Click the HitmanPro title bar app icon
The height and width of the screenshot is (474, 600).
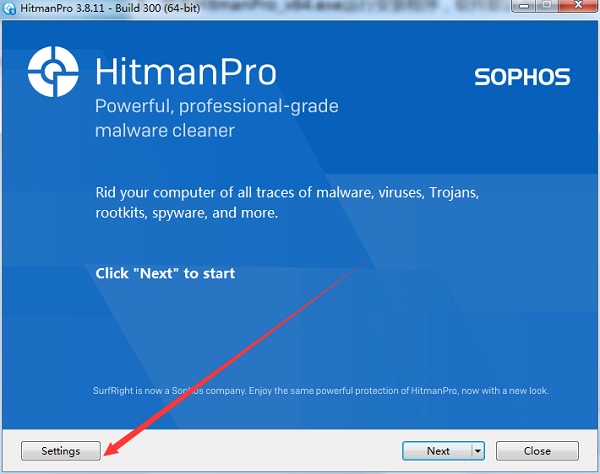9,8
